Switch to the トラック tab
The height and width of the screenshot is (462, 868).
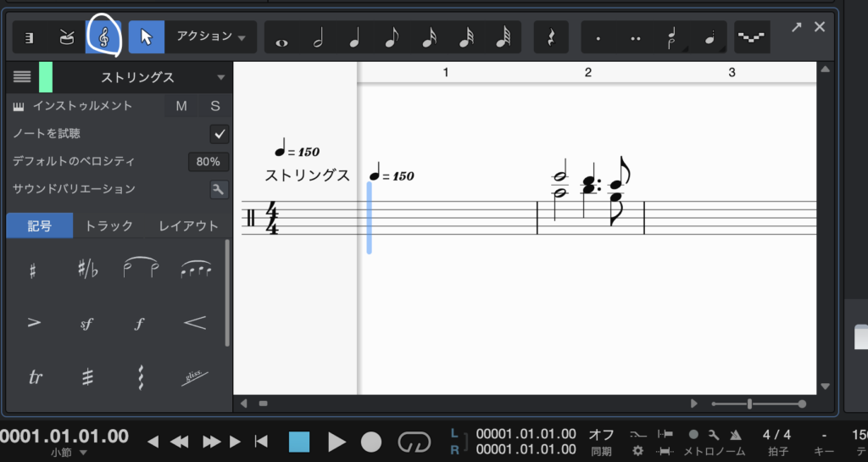(109, 225)
